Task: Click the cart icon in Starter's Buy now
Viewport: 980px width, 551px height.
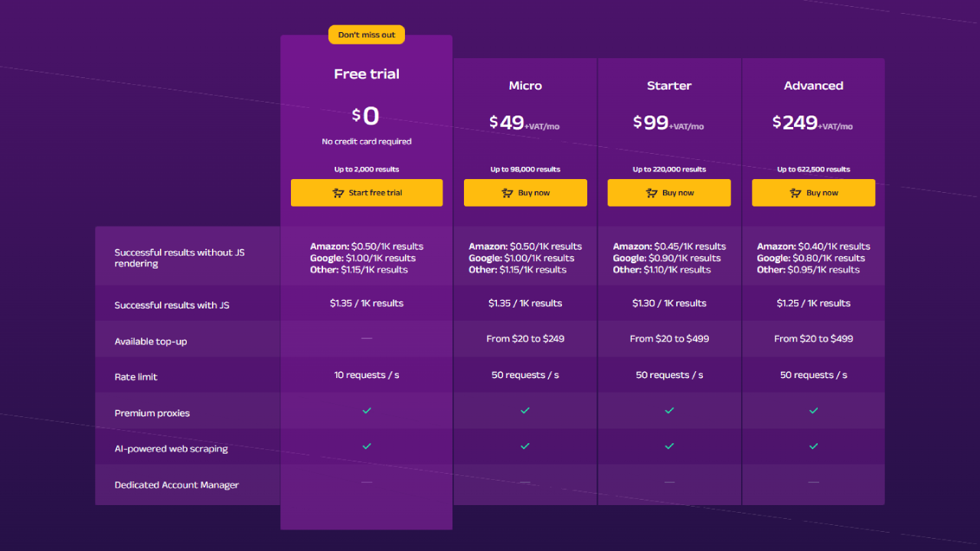Action: click(651, 193)
